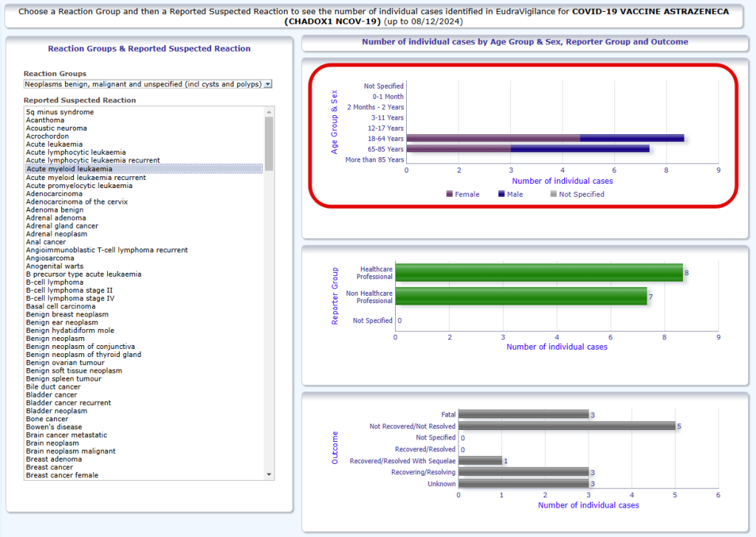Click the Female legend color swatch
This screenshot has height=537, width=756.
click(x=450, y=194)
